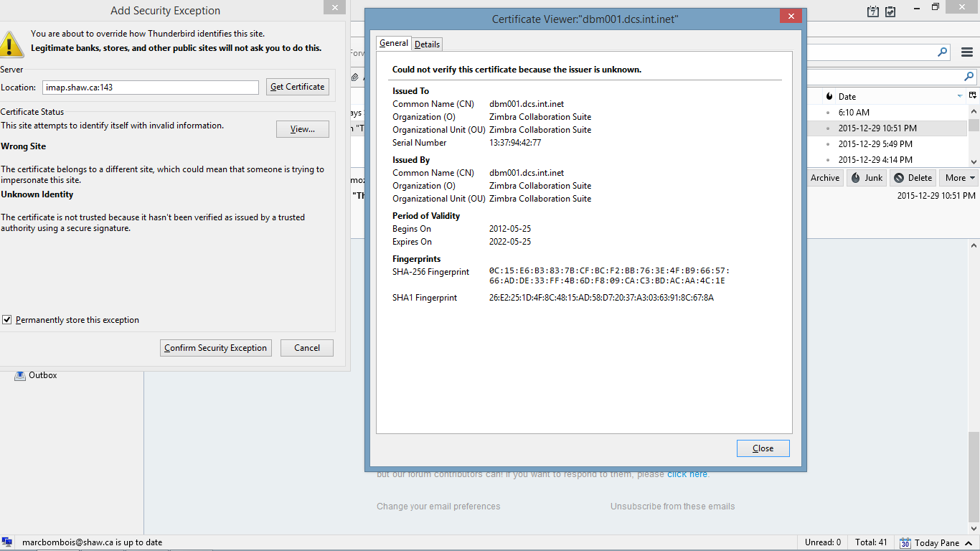The width and height of the screenshot is (980, 551).
Task: Click the attachment paperclip icon behind the dialog
Action: point(354,77)
